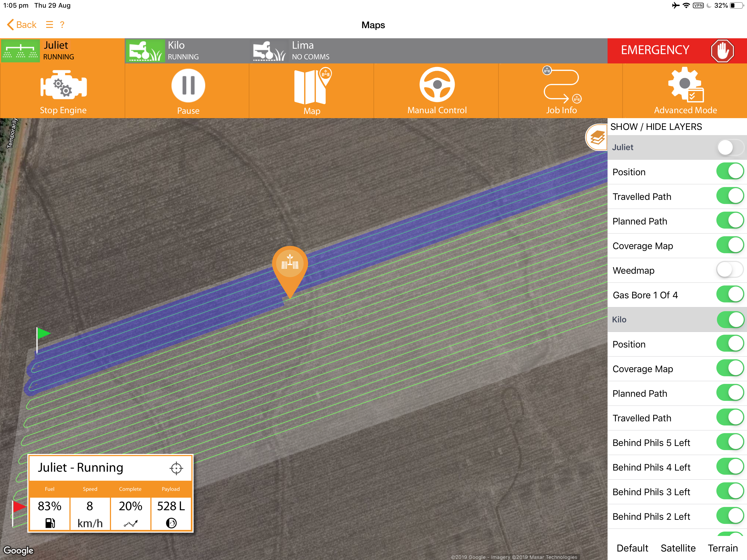Viewport: 747px width, 560px height.
Task: Switch map type to Terrain
Action: tap(723, 548)
